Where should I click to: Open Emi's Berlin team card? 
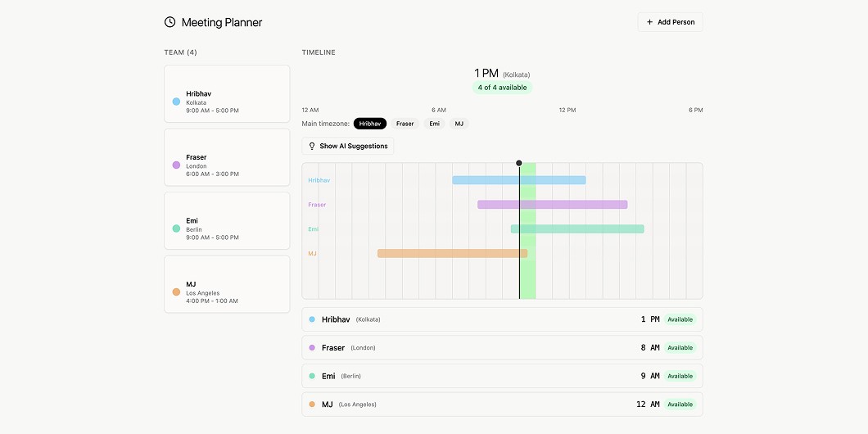point(227,221)
